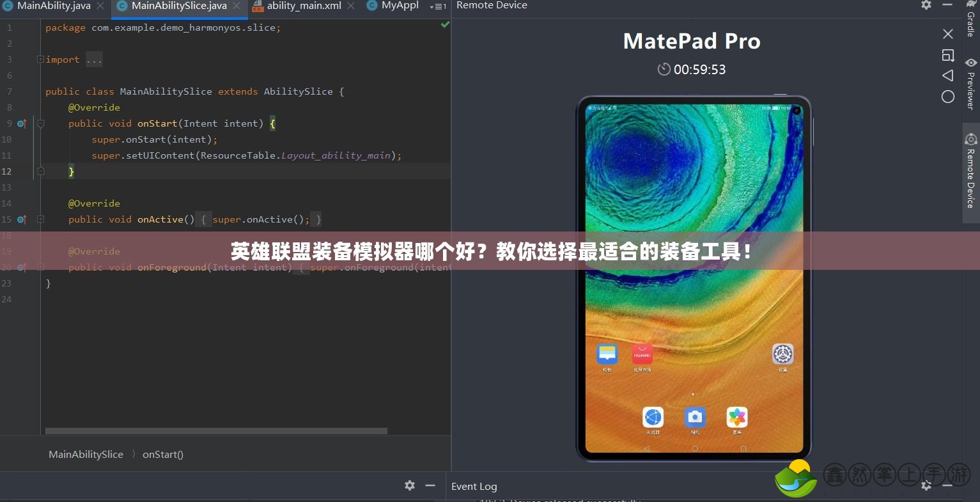
Task: Open the Huawei AppGallery app on tablet
Action: pos(642,354)
